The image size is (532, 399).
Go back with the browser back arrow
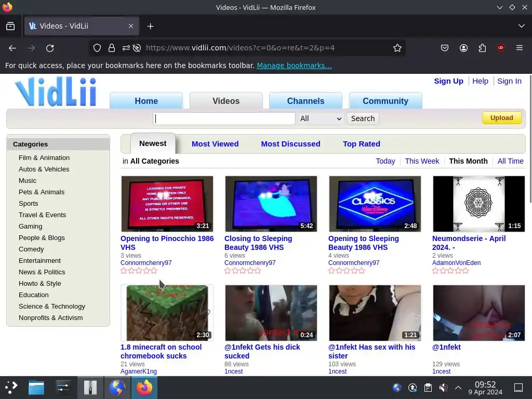pos(12,48)
